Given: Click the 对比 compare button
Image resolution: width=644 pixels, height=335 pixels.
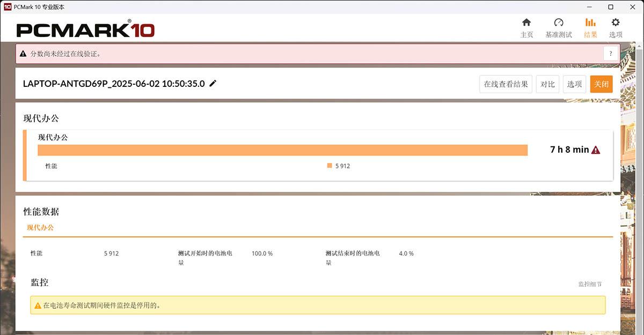Looking at the screenshot, I should 547,84.
